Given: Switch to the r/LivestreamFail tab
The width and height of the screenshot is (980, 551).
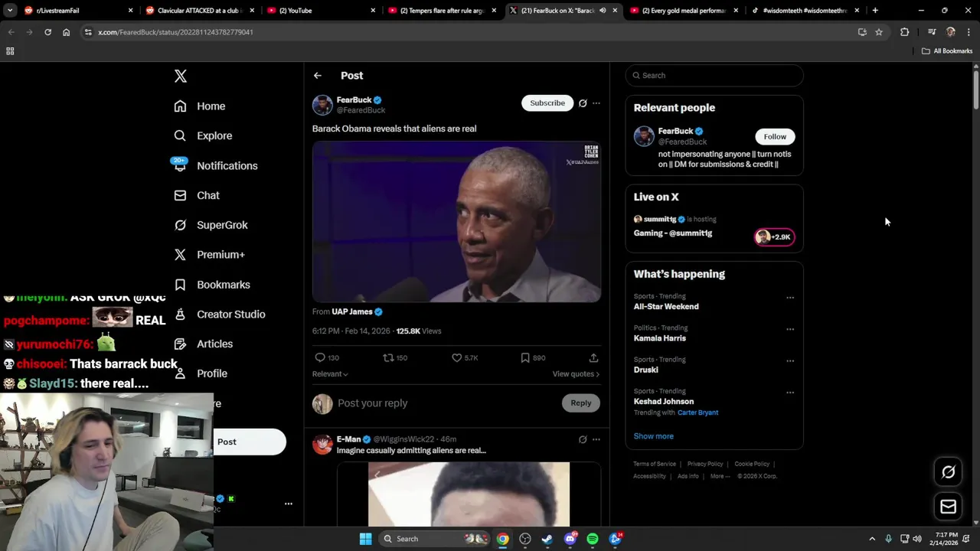Looking at the screenshot, I should (77, 11).
